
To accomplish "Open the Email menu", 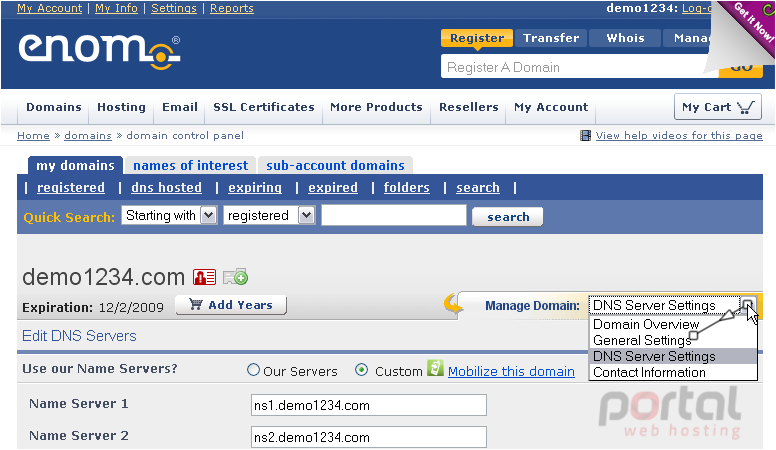I will click(180, 107).
